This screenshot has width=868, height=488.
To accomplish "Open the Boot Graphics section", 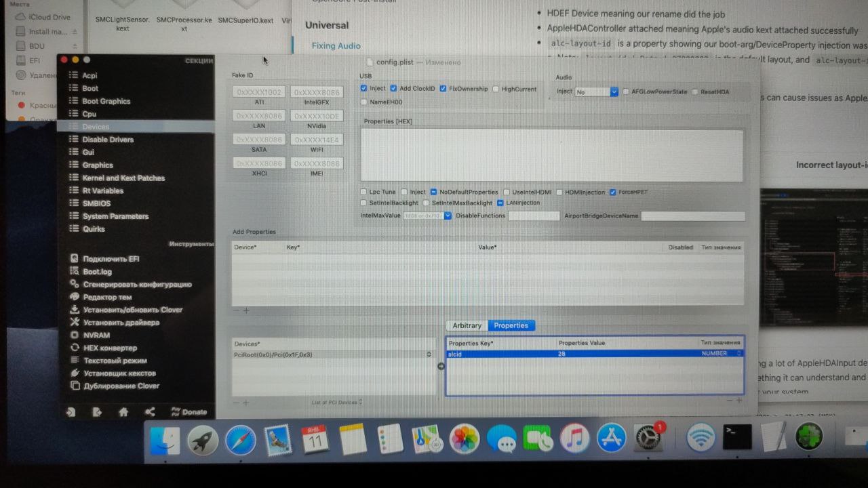I will [x=106, y=101].
